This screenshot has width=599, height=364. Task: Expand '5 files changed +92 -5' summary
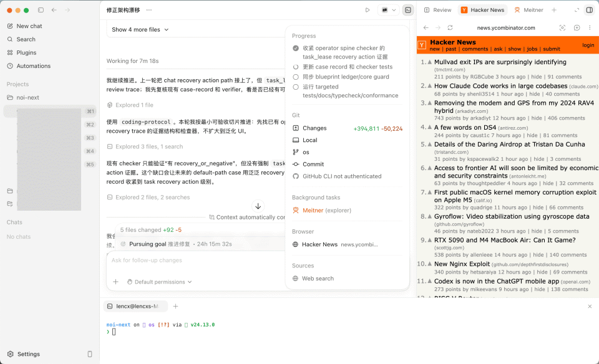[150, 230]
